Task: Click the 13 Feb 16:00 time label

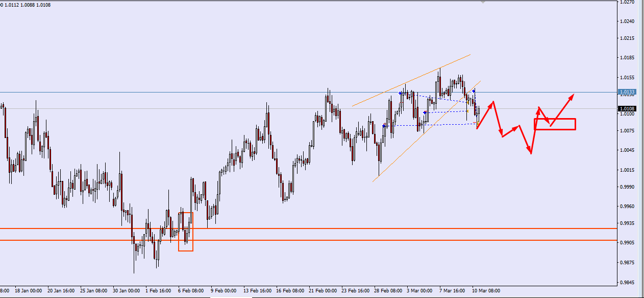Action: tap(257, 290)
